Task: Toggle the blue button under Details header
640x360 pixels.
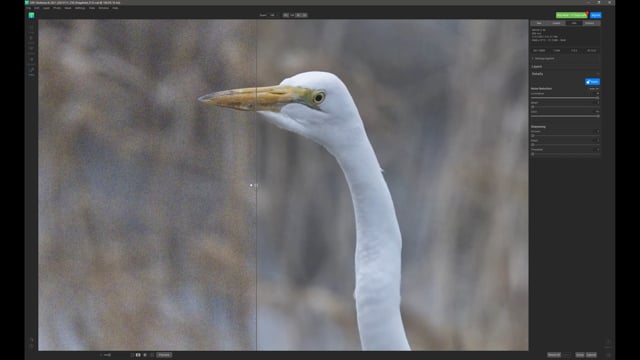Action: [x=592, y=82]
